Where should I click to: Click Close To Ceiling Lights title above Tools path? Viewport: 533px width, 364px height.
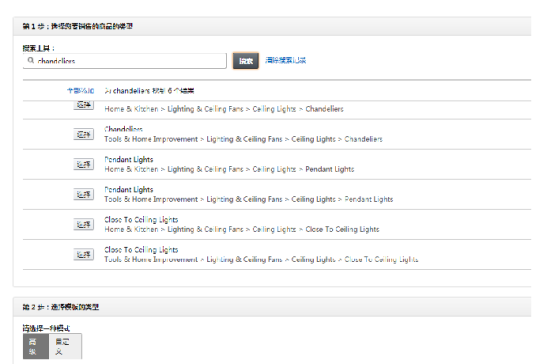pos(141,249)
